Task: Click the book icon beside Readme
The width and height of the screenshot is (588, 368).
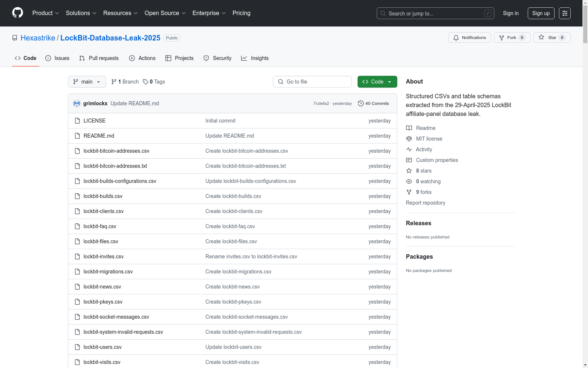Action: coord(409,128)
